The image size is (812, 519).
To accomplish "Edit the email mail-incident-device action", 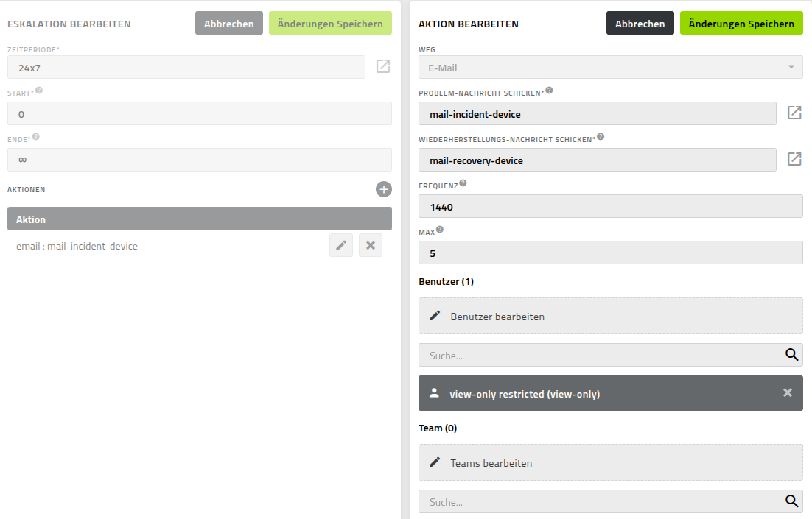I will click(x=341, y=246).
